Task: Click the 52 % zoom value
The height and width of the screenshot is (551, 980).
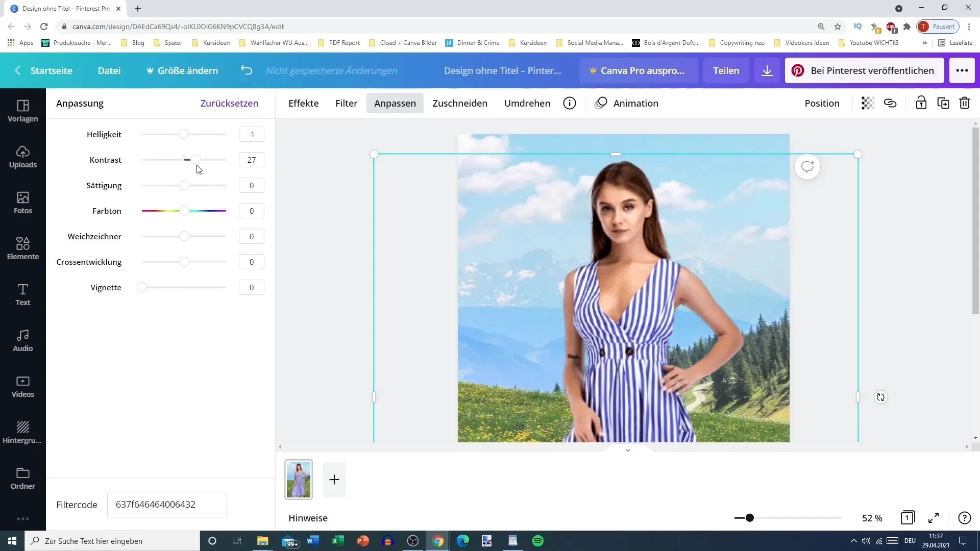Action: [x=872, y=518]
